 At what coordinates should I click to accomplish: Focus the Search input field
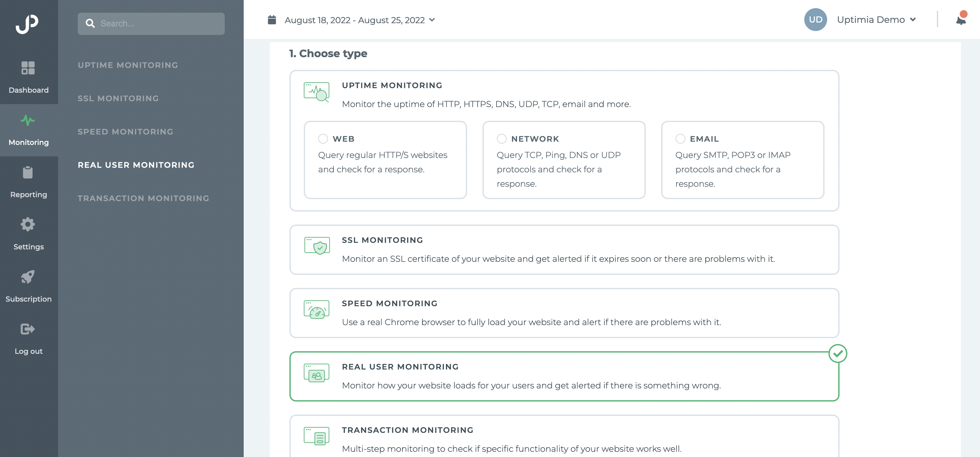[151, 24]
